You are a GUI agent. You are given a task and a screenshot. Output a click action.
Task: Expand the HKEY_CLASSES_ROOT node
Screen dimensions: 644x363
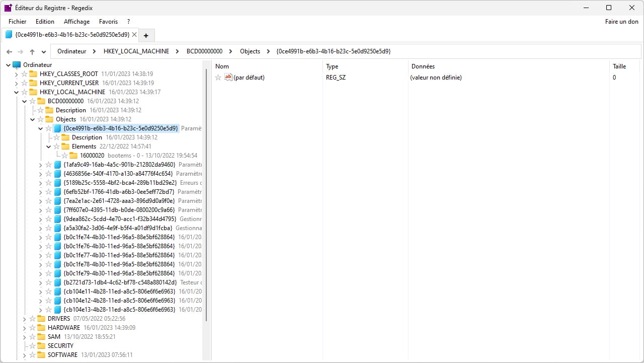16,74
